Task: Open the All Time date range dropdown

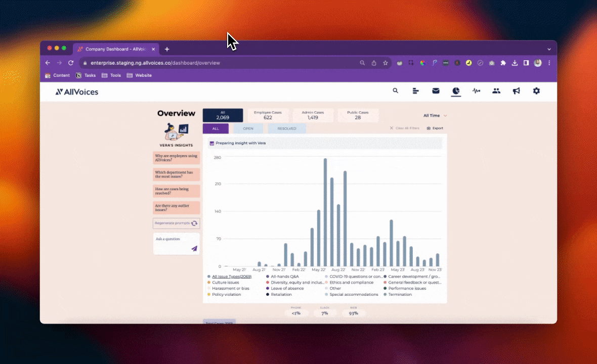Action: point(435,116)
